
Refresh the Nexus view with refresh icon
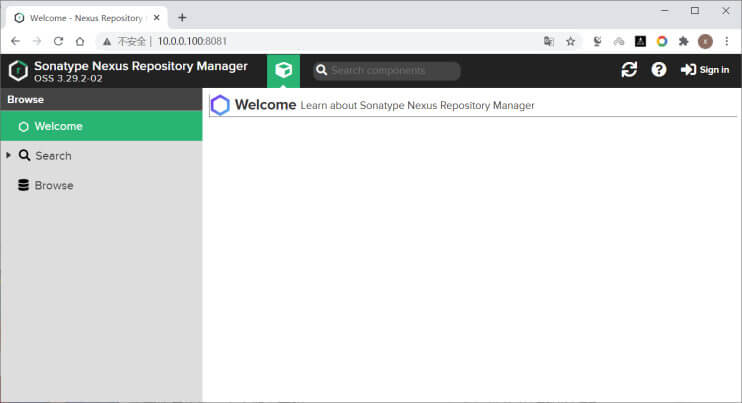coord(629,70)
